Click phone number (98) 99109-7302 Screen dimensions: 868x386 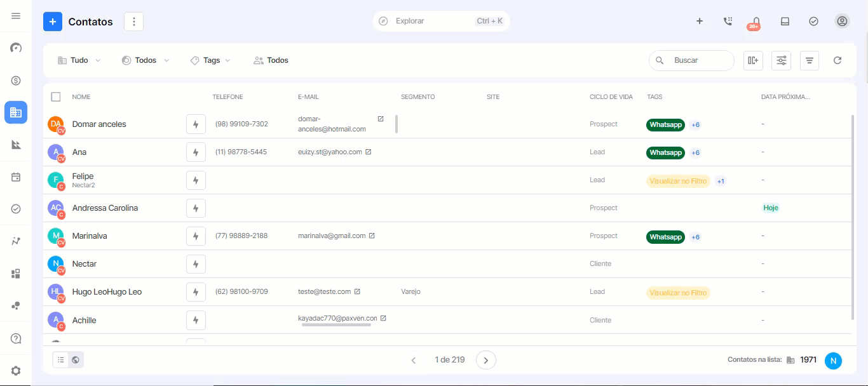[x=241, y=124]
